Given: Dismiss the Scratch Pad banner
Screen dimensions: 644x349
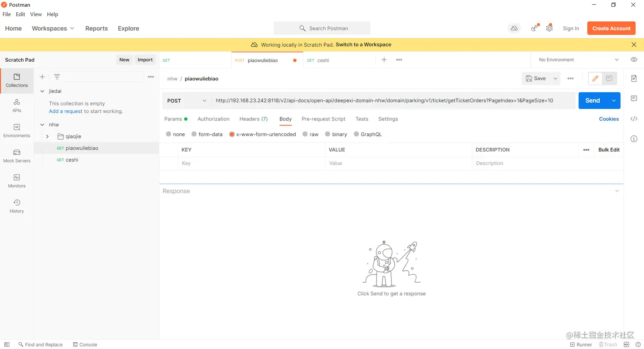Looking at the screenshot, I should coord(634,45).
